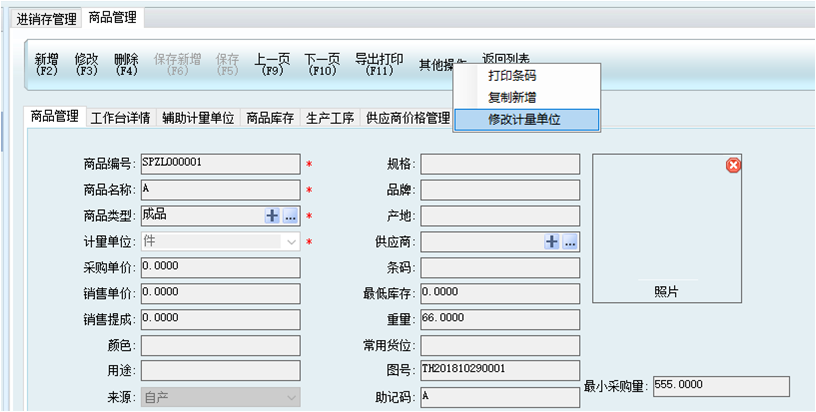Click the 删除 (F4) toolbar button
Viewport: 816px width, 412px height.
click(127, 65)
